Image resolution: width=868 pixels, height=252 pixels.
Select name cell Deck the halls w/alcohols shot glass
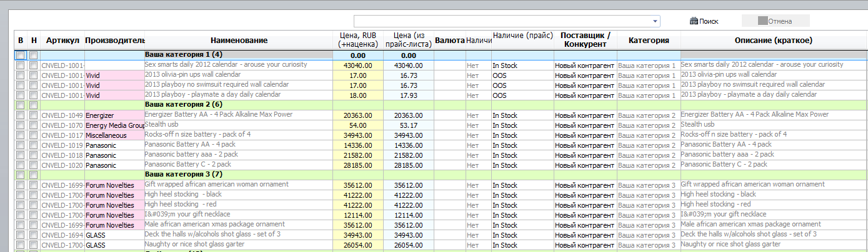point(238,235)
